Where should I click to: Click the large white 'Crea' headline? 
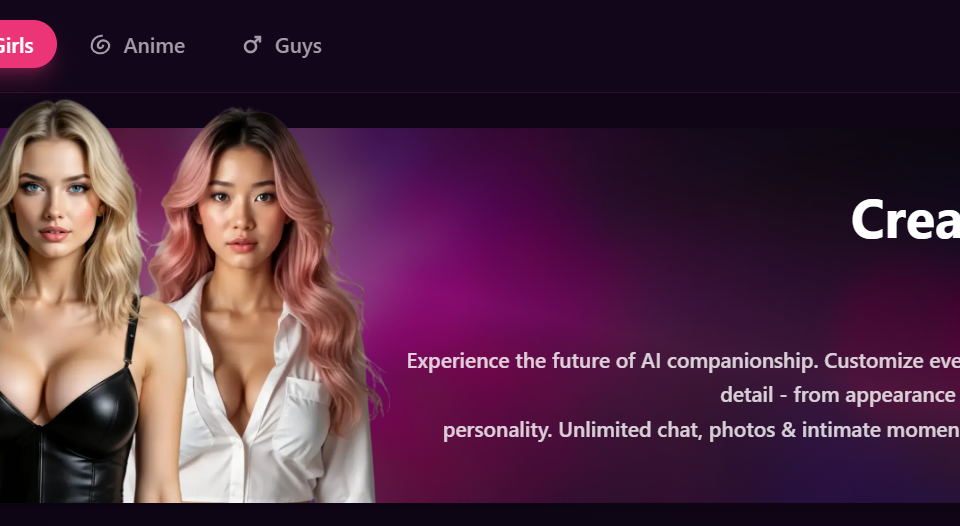[905, 220]
